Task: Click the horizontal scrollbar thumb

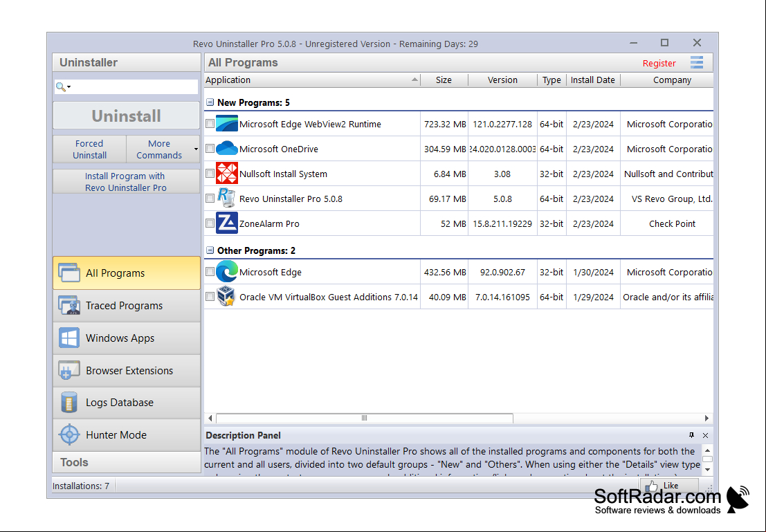Action: 365,418
